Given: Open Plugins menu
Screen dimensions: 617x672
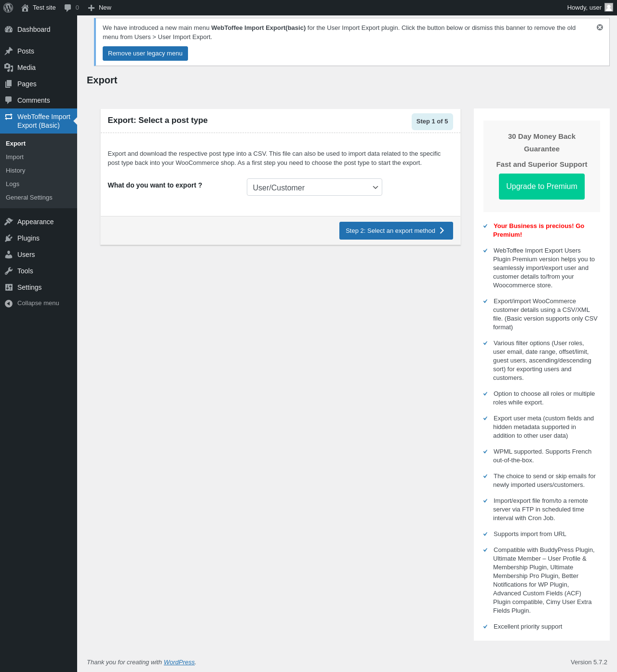Looking at the screenshot, I should [39, 238].
